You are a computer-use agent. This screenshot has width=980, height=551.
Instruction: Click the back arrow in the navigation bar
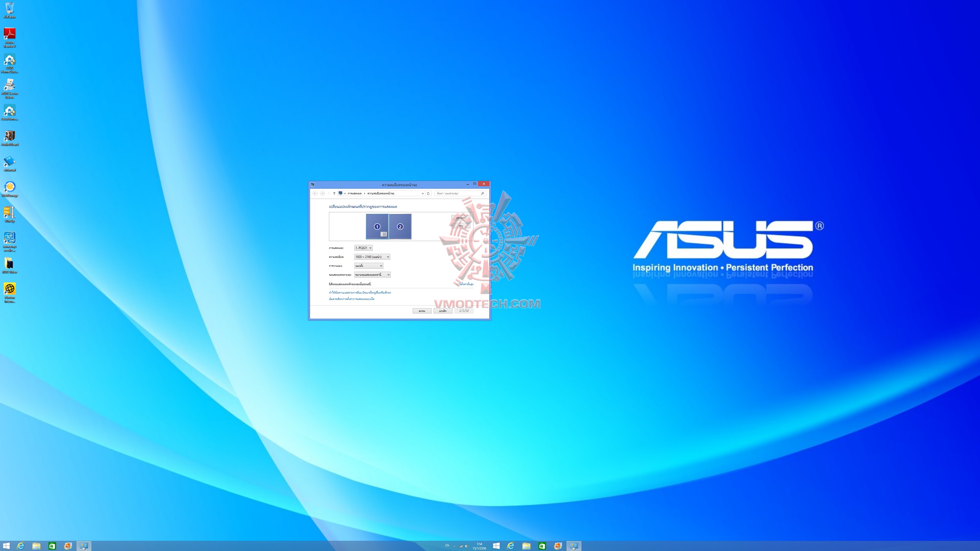[315, 193]
